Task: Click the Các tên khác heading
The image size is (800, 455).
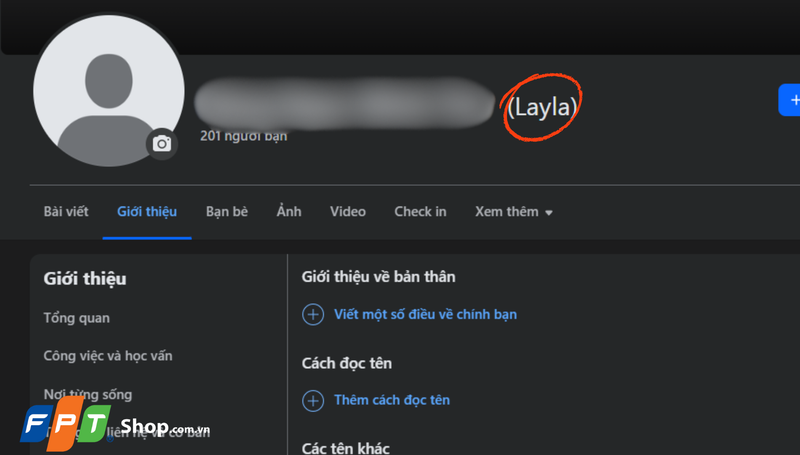Action: pos(345,448)
